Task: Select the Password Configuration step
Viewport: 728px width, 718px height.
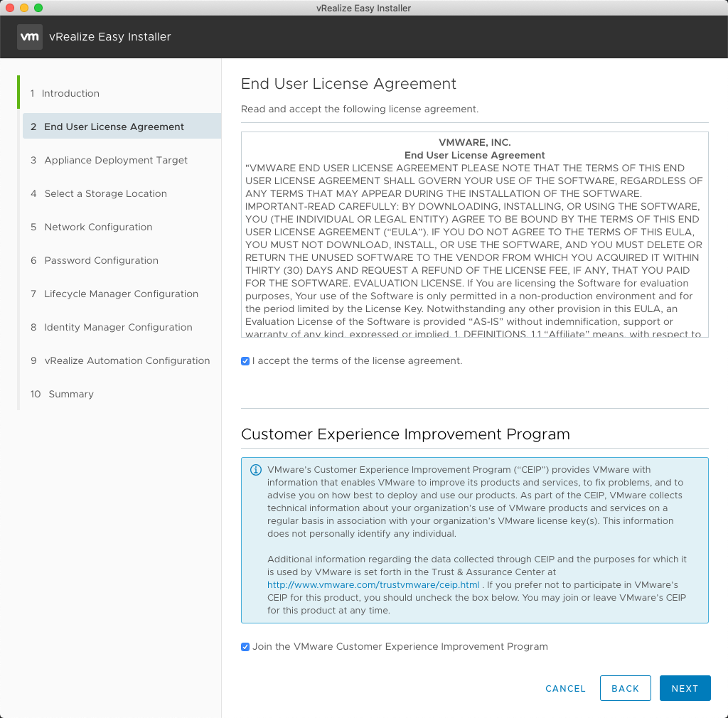Action: tap(101, 260)
